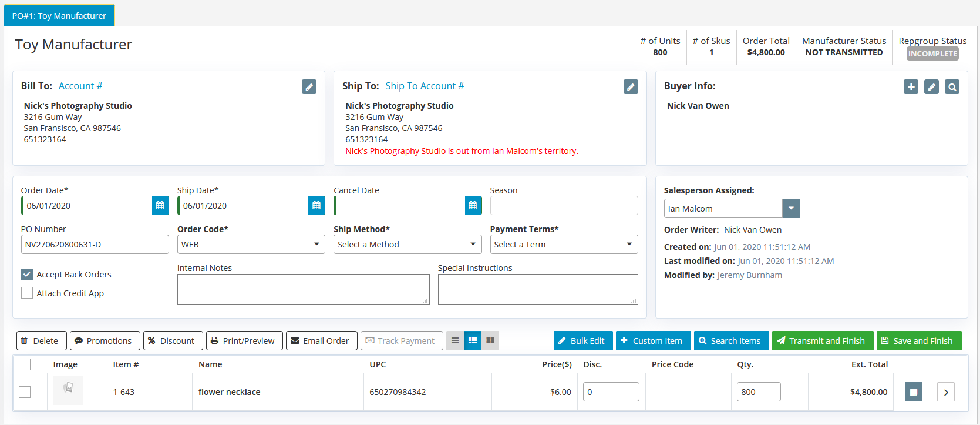The image size is (980, 425).
Task: Click the Search Items button
Action: point(732,341)
